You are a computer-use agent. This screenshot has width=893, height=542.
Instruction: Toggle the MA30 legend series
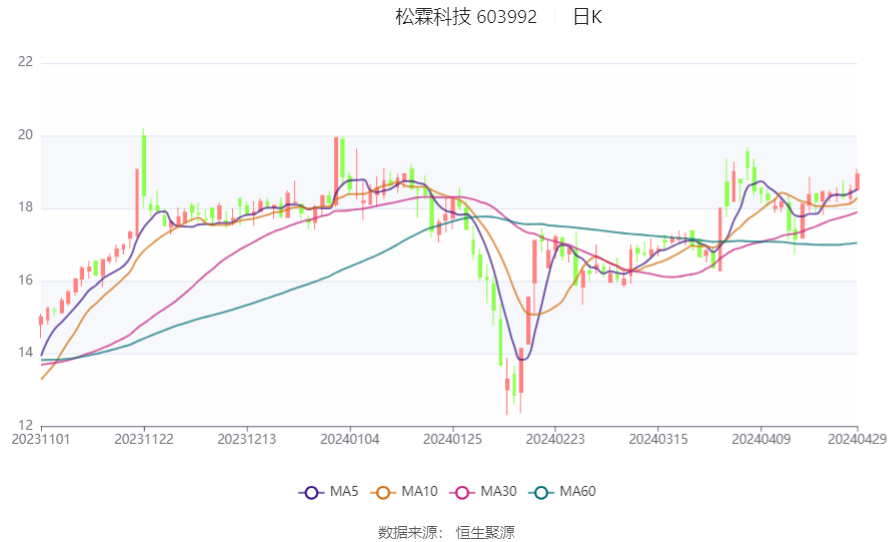(483, 492)
